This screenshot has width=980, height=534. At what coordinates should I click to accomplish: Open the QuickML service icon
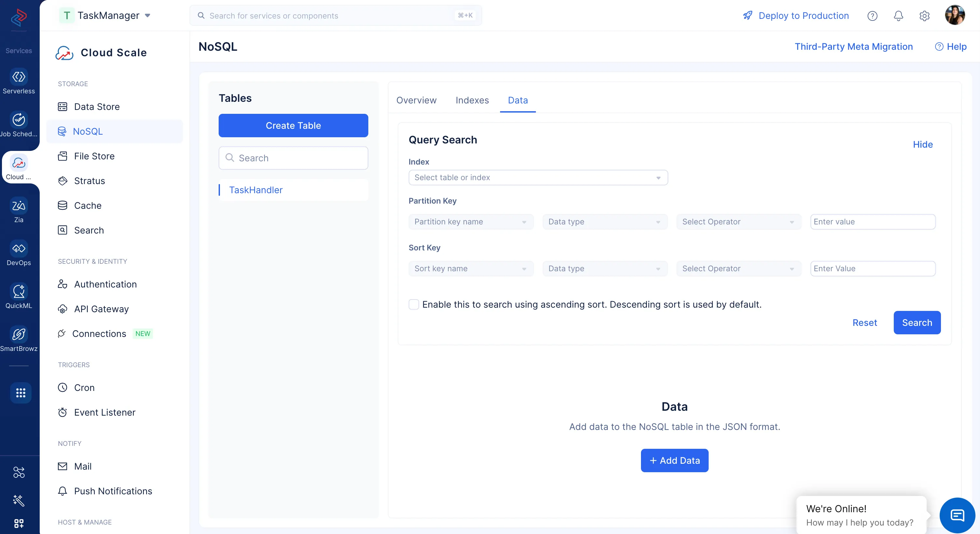(x=19, y=292)
